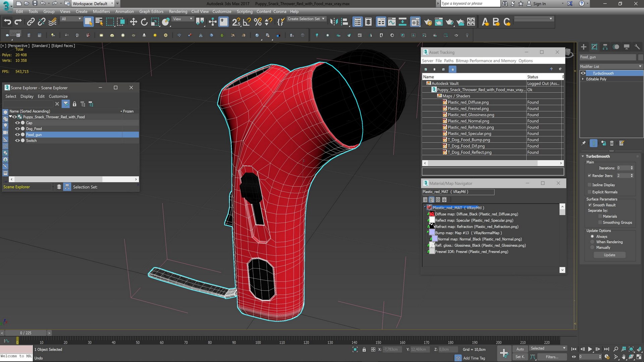The height and width of the screenshot is (362, 644).
Task: Activate the Select and Link tool
Action: point(31,22)
